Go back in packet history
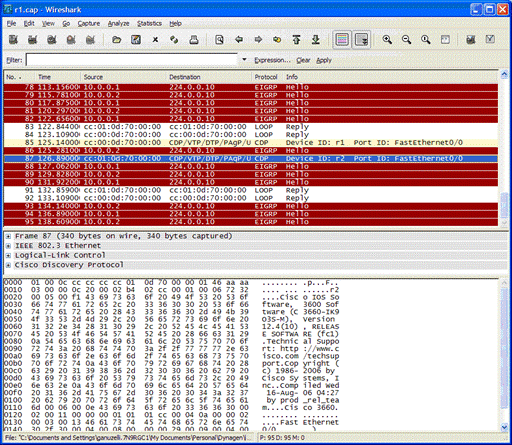512x445 pixels. (x=239, y=40)
